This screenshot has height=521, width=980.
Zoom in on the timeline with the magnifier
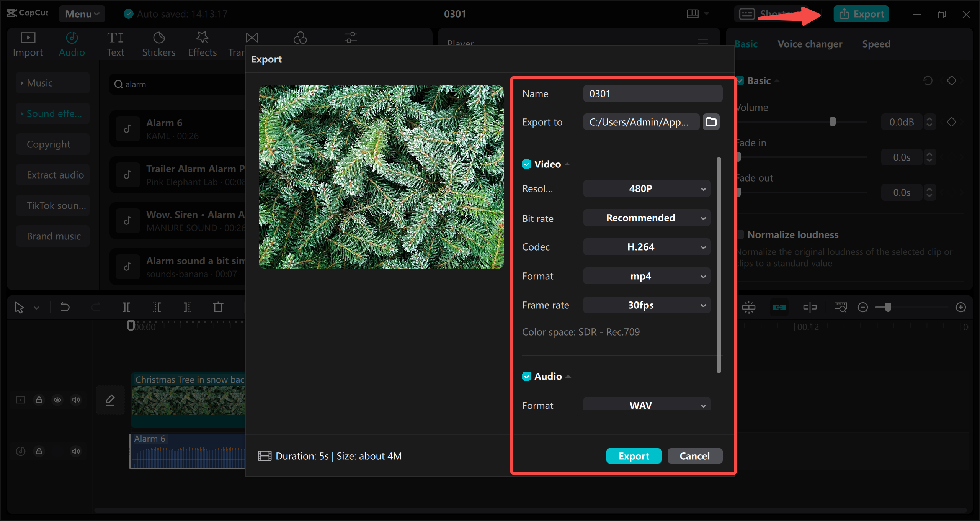(x=961, y=307)
